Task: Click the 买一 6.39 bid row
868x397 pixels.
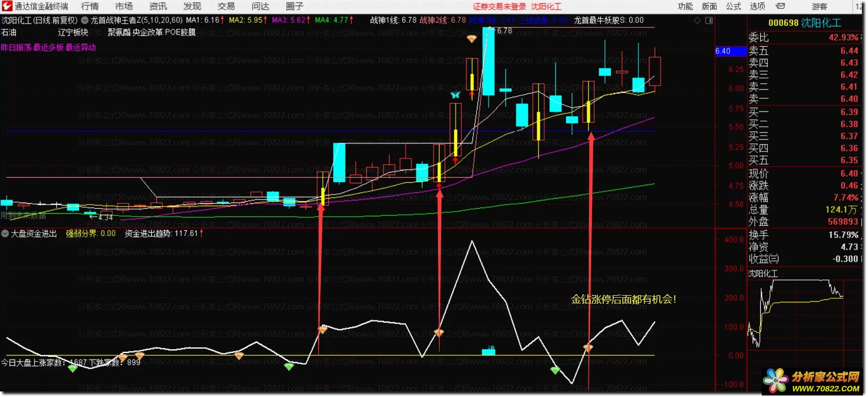Action: coord(804,112)
